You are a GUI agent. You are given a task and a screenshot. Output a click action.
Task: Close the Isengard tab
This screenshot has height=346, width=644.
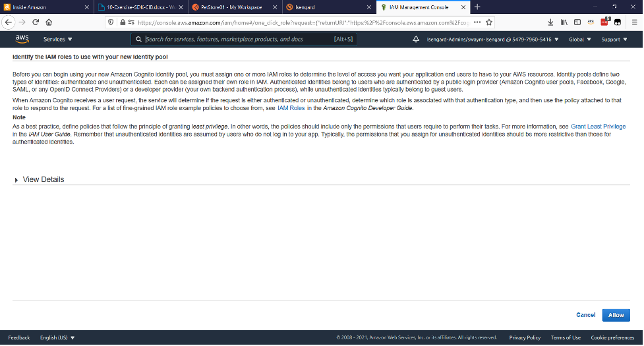point(369,7)
